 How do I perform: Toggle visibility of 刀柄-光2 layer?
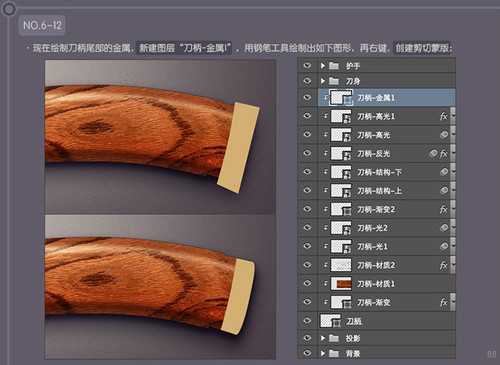(x=307, y=227)
